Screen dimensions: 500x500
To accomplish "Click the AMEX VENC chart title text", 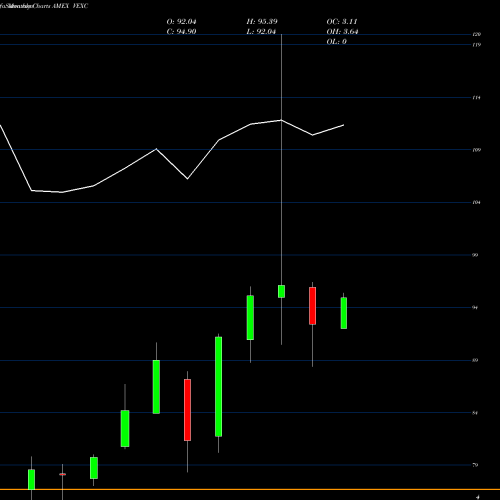I will [x=70, y=6].
